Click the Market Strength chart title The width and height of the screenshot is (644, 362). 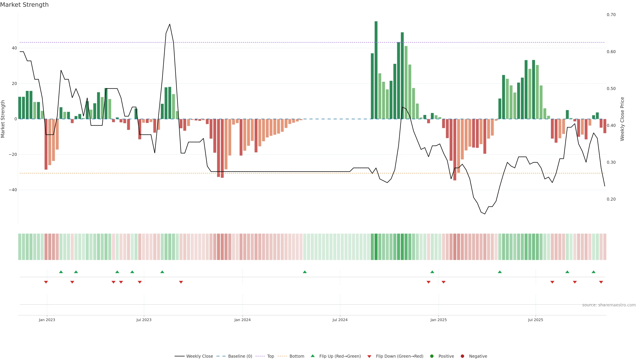click(24, 5)
